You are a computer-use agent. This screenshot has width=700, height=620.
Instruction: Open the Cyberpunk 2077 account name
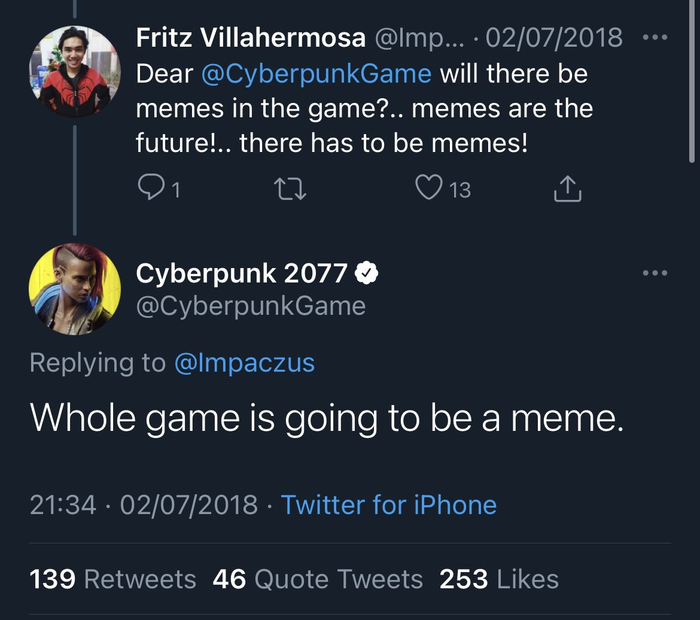tap(241, 272)
